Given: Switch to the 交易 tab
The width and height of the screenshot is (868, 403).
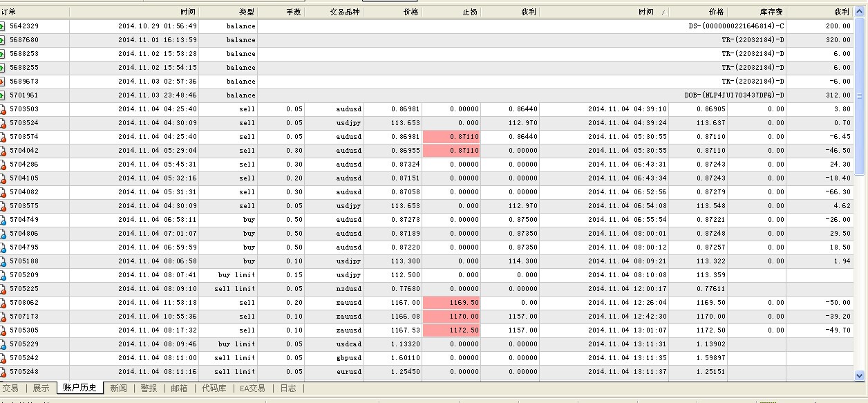Looking at the screenshot, I should click(x=10, y=388).
